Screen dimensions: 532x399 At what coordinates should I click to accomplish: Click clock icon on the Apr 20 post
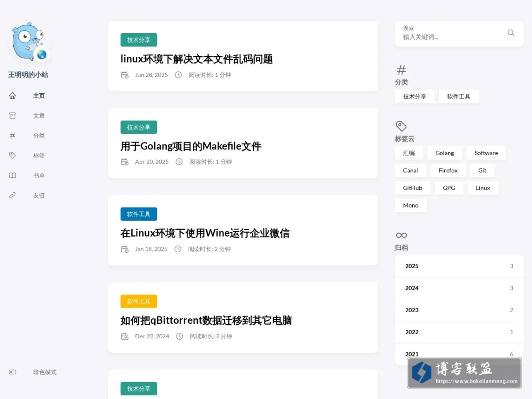[179, 162]
